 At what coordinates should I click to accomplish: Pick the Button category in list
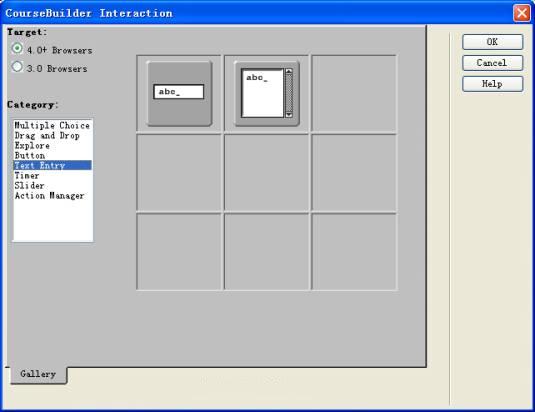tap(30, 156)
